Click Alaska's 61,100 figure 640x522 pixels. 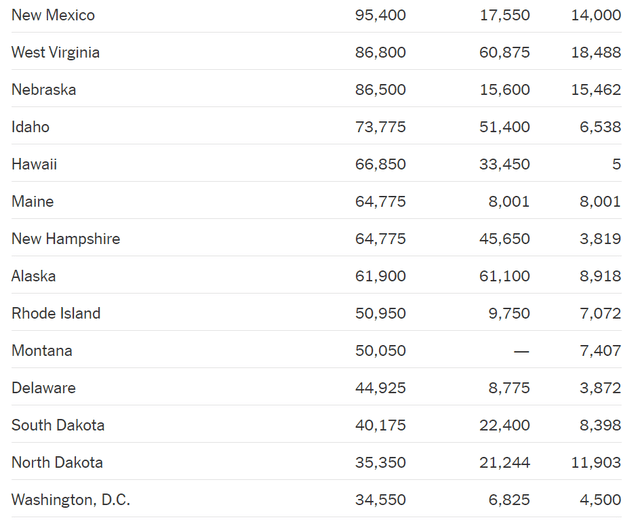coord(504,276)
